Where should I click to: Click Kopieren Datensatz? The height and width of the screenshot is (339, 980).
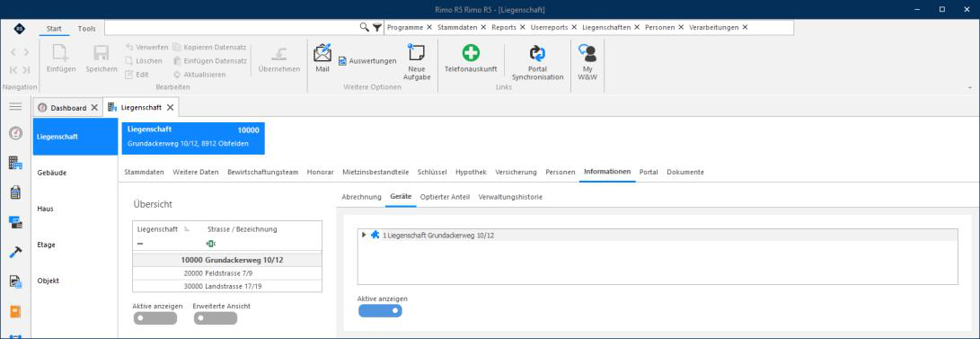[209, 47]
